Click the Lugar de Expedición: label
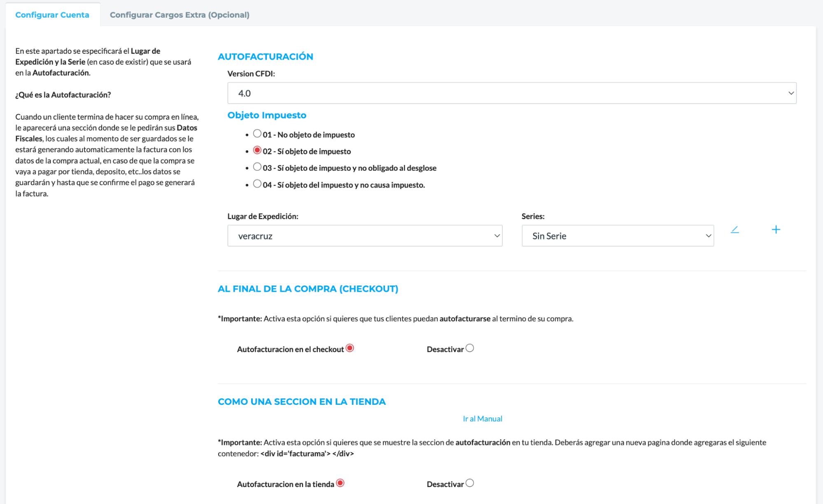 [263, 216]
